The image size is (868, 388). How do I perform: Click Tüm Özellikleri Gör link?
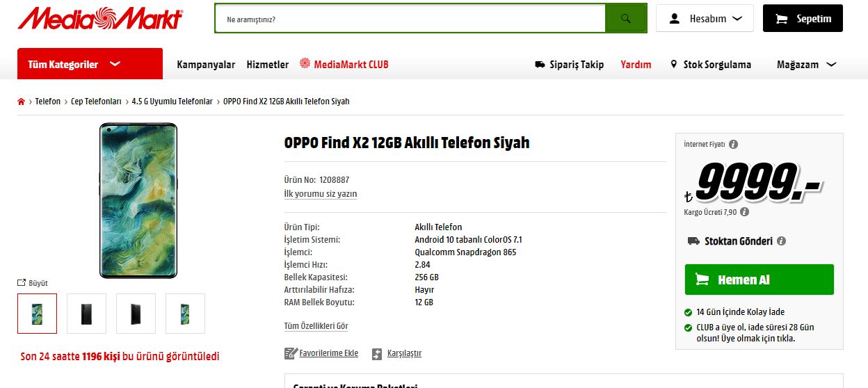(316, 326)
